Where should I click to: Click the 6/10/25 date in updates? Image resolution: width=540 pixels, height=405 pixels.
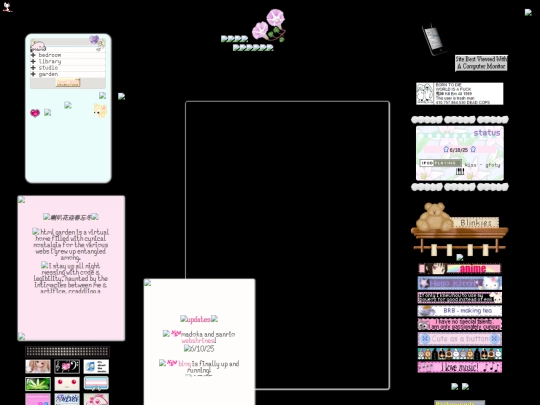point(202,349)
